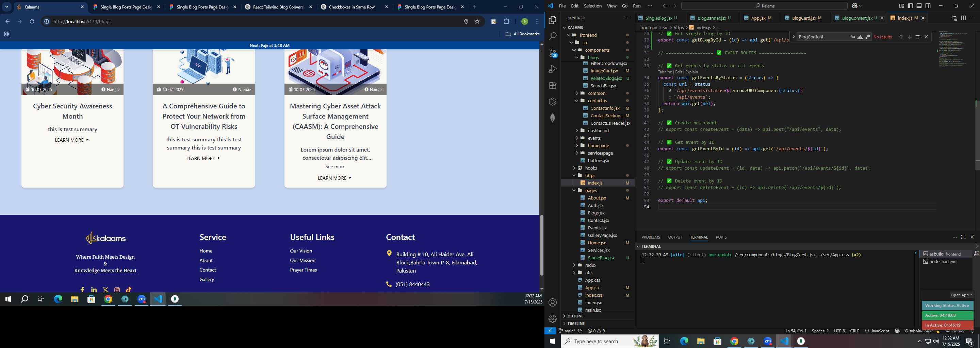Toggle the Secondary Side Bar layout button
This screenshot has width=980, height=348.
(x=928, y=6)
